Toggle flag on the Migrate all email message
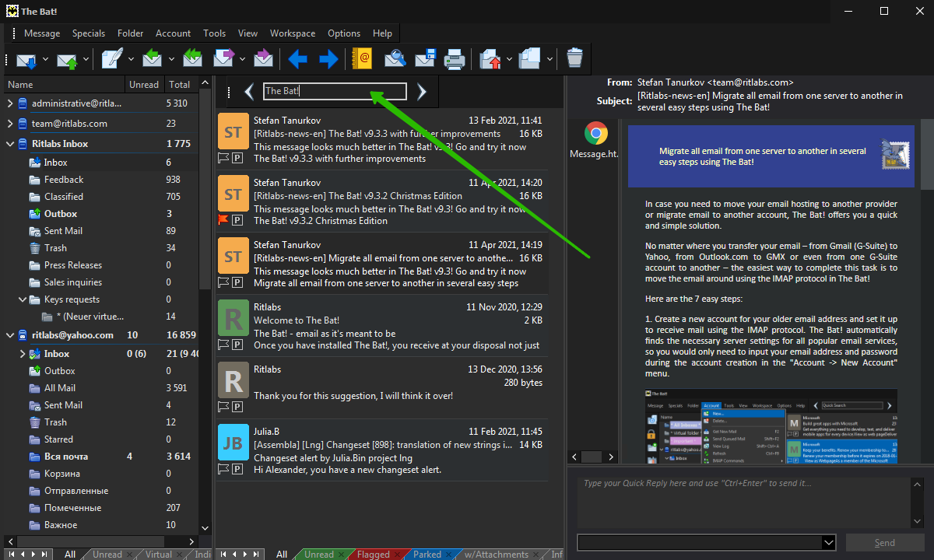This screenshot has height=560, width=934. coord(223,282)
